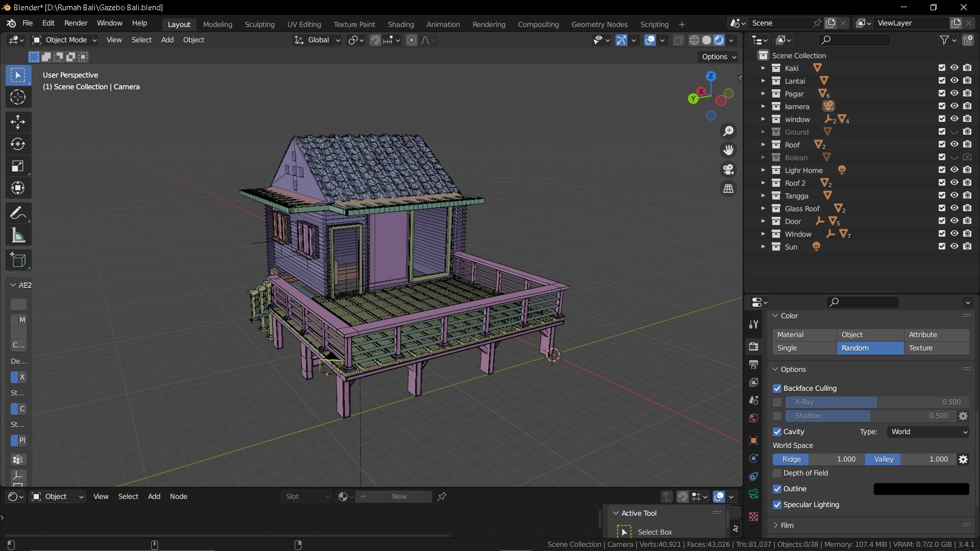This screenshot has height=551, width=980.
Task: Select the Select Box tool in toolbar
Action: [18, 76]
